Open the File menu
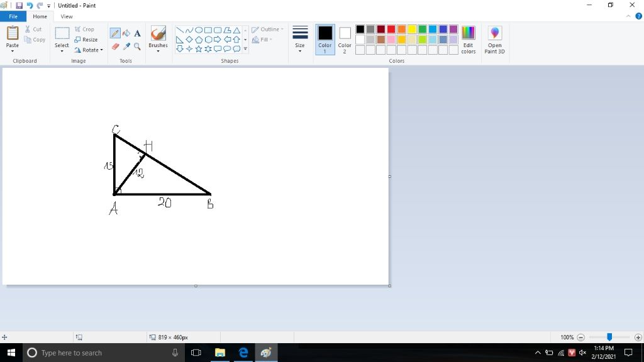This screenshot has width=644, height=362. (x=13, y=16)
